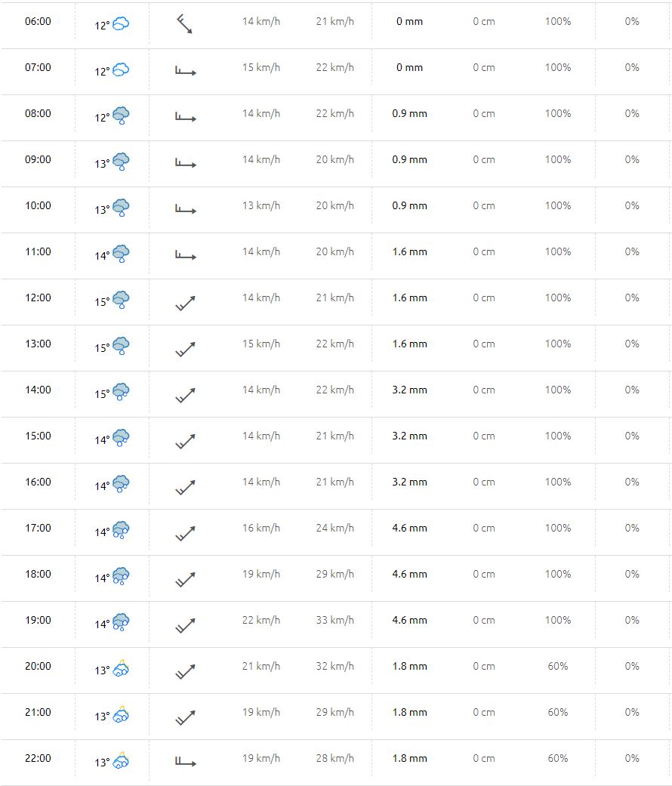Click the light rain icon at 08:00
This screenshot has width=672, height=786.
pos(121,116)
